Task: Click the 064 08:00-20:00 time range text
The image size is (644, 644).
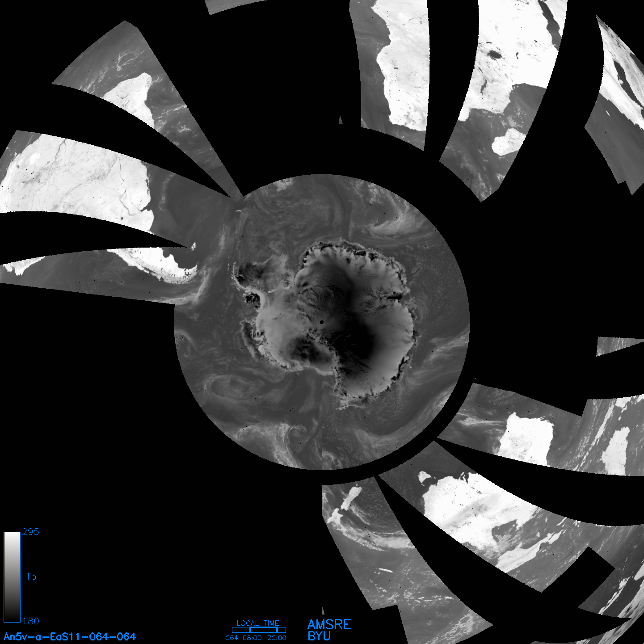Action: [256, 638]
